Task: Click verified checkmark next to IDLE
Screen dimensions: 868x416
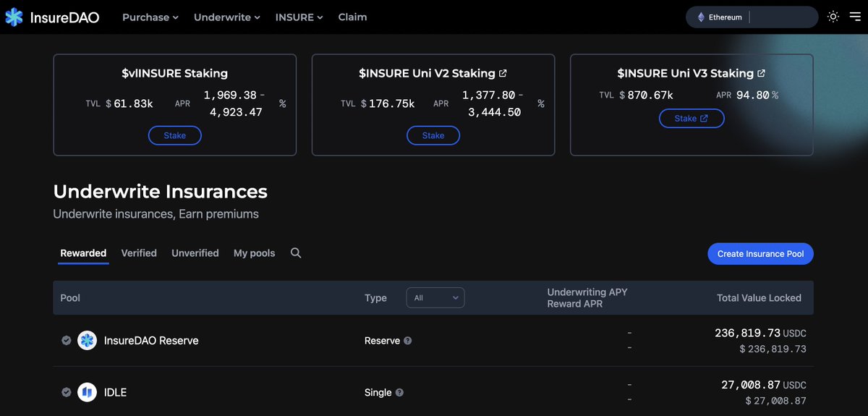Action: [x=66, y=393]
